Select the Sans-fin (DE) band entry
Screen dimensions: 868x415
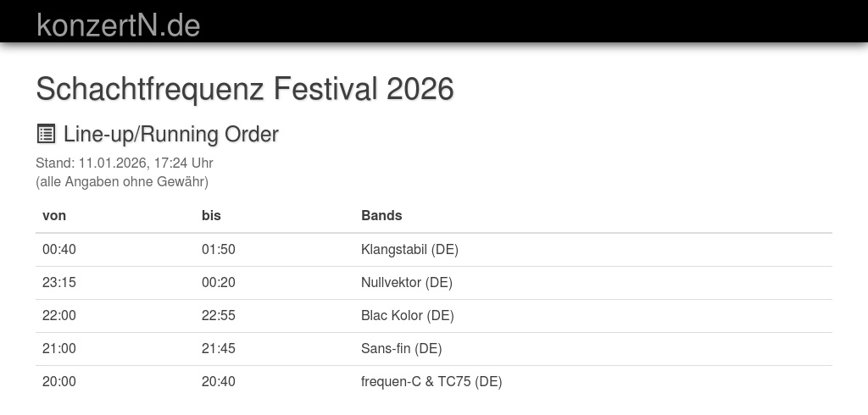[x=401, y=348]
